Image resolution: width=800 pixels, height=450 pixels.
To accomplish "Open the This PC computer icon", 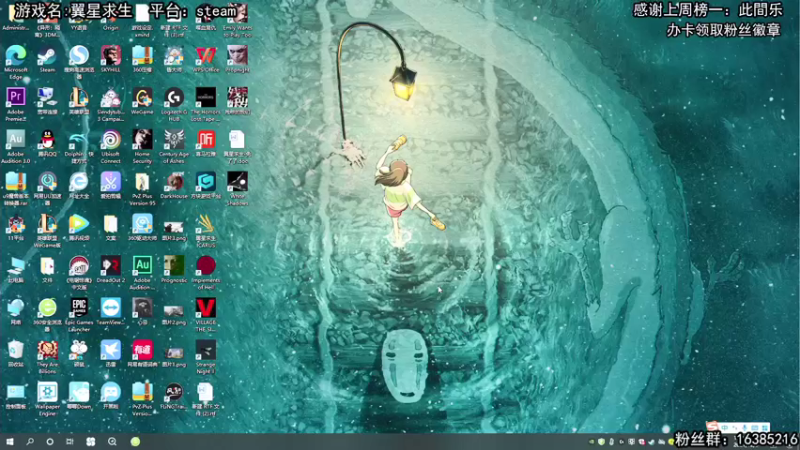I will click(x=16, y=265).
